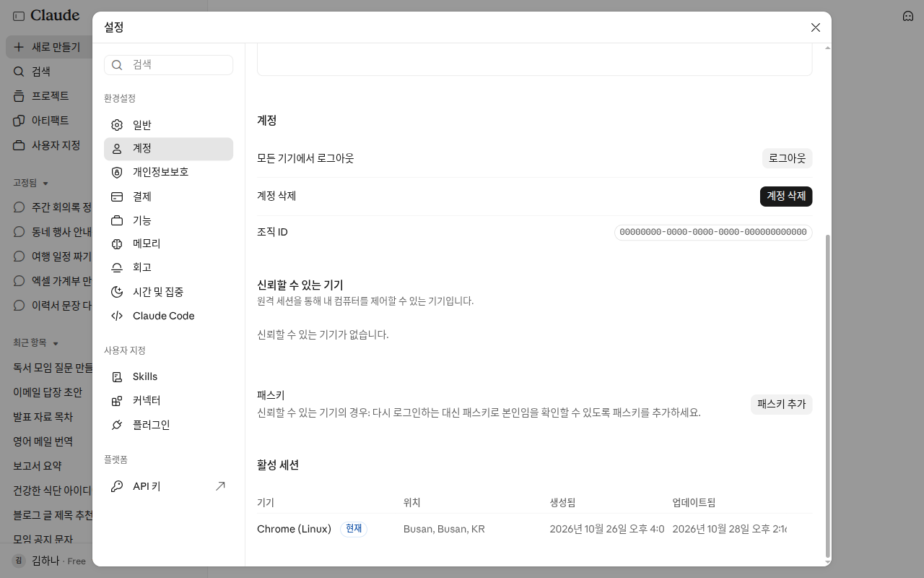Open the 기능 briefcase icon

tap(117, 220)
